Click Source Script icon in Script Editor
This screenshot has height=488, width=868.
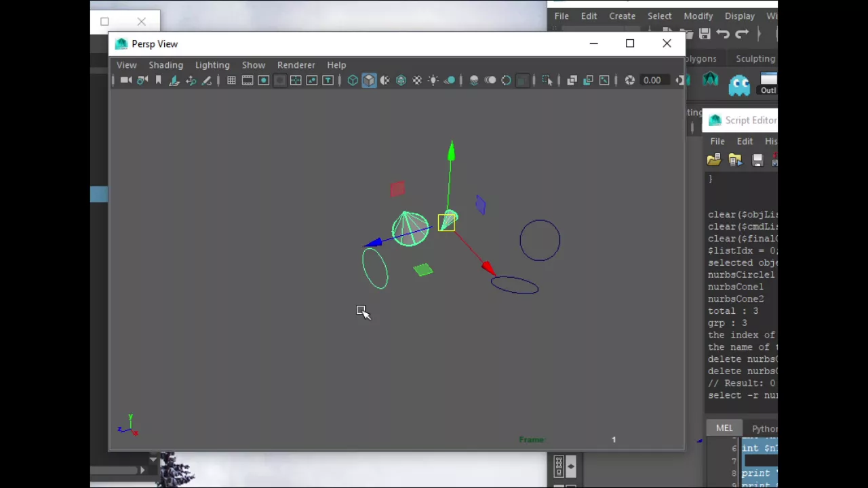click(x=735, y=160)
